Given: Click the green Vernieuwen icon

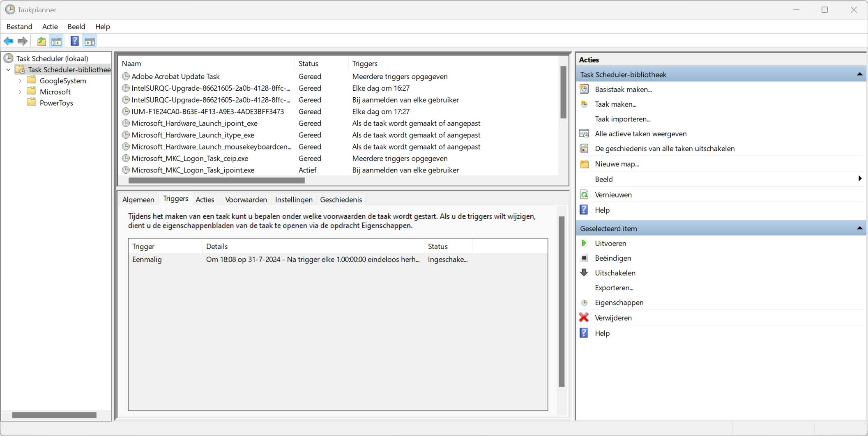Looking at the screenshot, I should (x=584, y=195).
